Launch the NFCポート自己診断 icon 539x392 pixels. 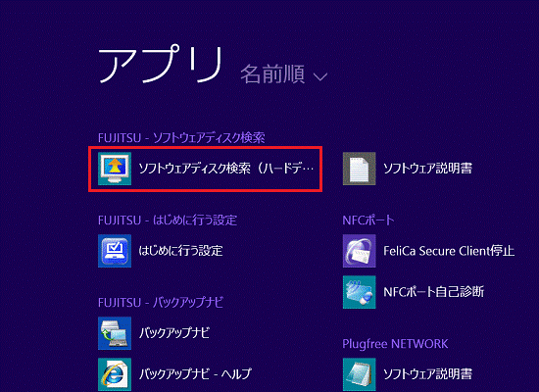point(360,292)
